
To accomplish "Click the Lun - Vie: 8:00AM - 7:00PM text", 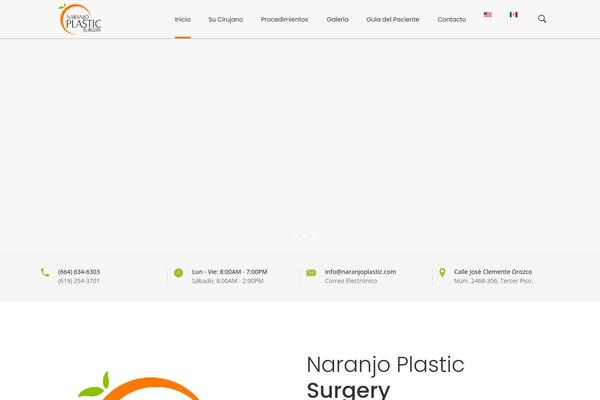I will 230,272.
